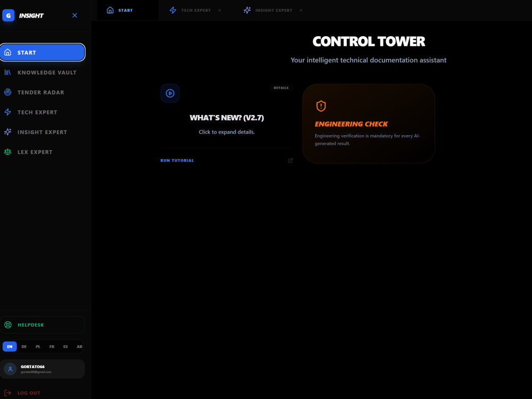
Task: Switch language to FR
Action: 52,346
